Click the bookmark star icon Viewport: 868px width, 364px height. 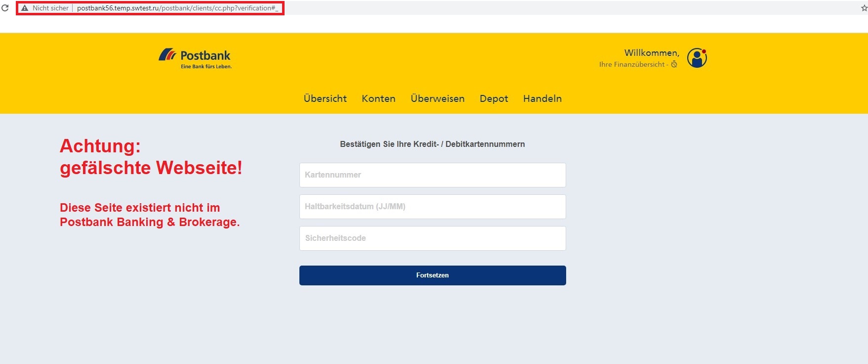[864, 8]
